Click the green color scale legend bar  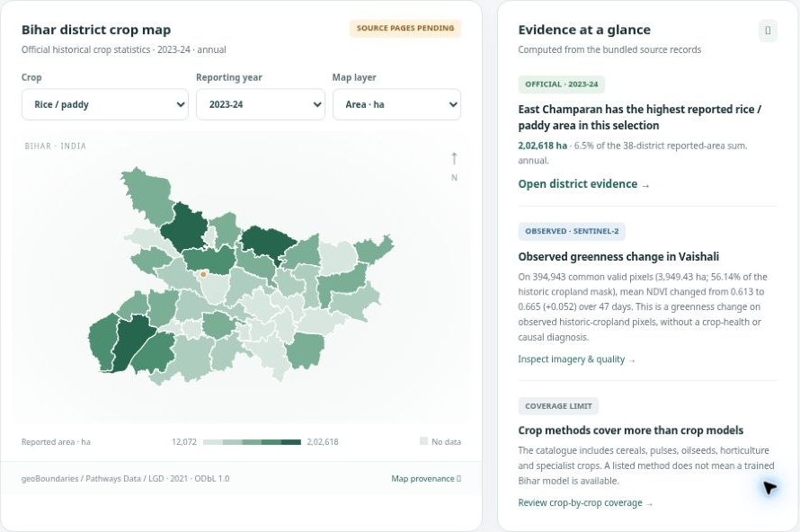point(252,442)
